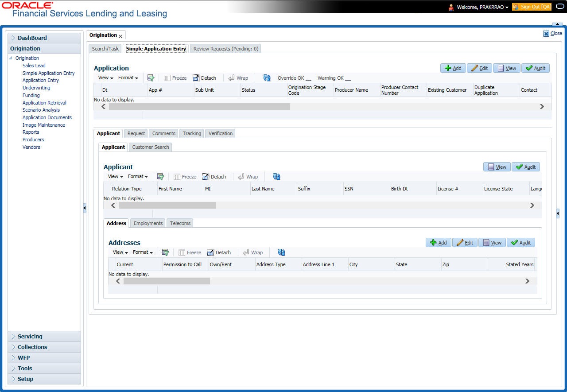
Task: Open Underwriting in the navigation tree
Action: coord(36,88)
